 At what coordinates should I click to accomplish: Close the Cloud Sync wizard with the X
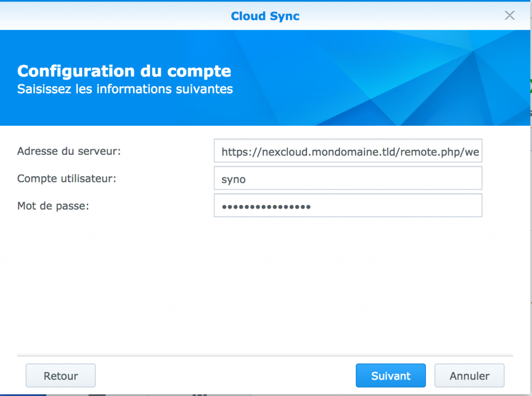tap(510, 15)
